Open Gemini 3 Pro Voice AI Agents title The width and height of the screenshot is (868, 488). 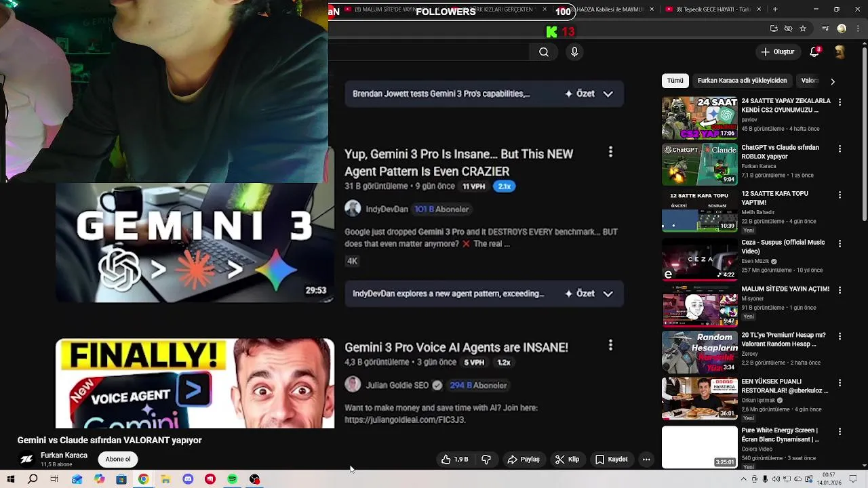[x=456, y=347]
